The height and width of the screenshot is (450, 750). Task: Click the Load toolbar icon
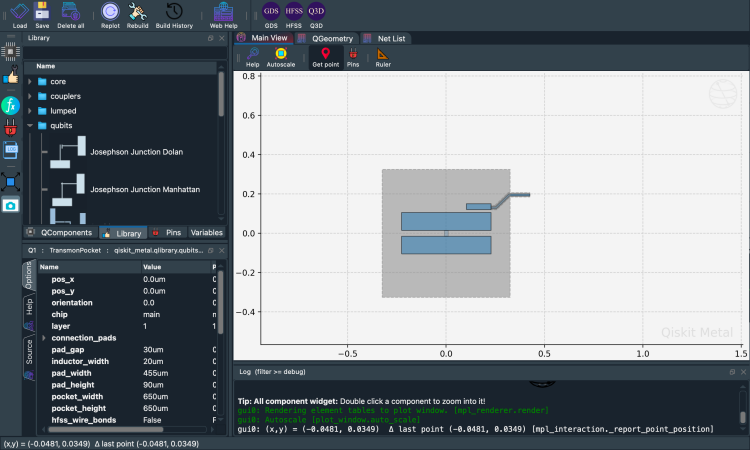20,15
